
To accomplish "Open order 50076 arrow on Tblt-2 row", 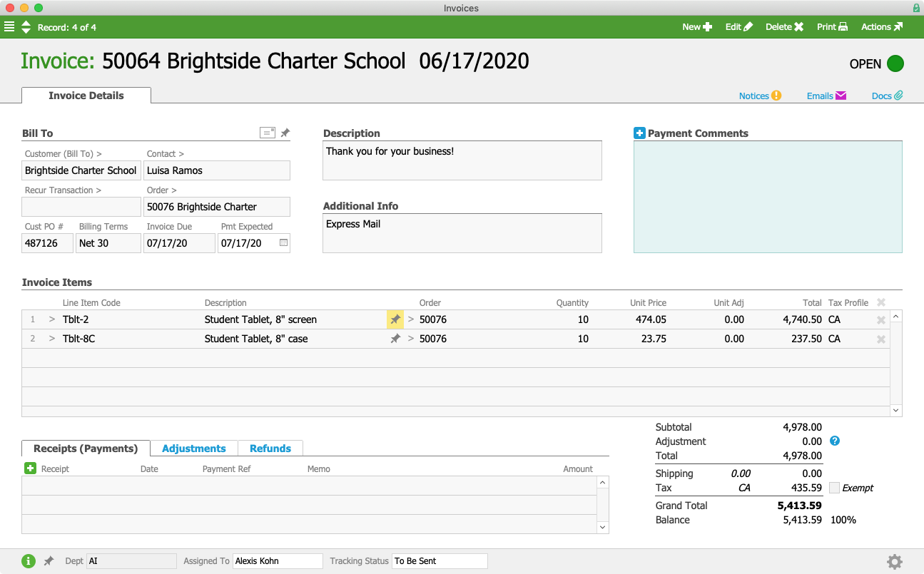I will pos(411,319).
